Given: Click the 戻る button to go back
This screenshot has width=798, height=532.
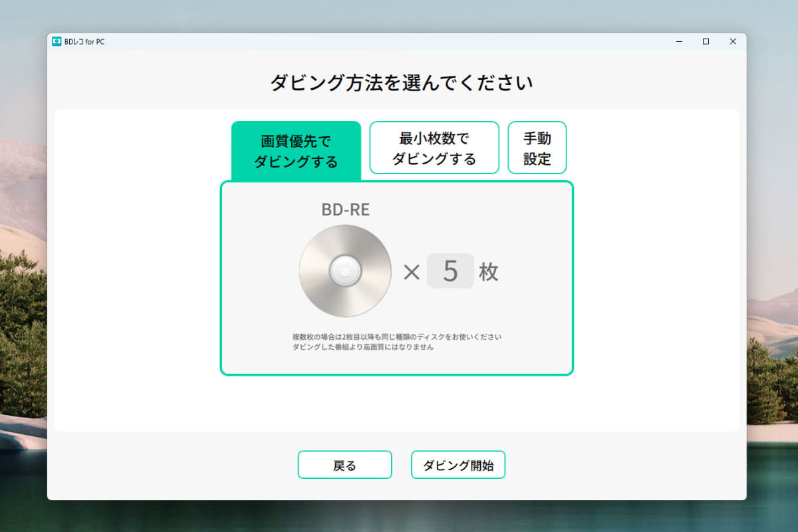Looking at the screenshot, I should tap(344, 464).
